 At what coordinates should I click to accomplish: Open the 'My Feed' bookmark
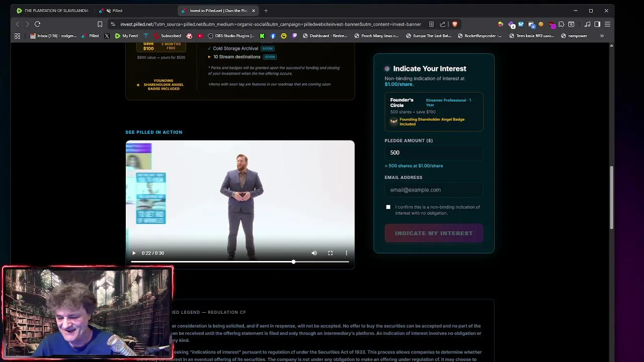pyautogui.click(x=126, y=36)
